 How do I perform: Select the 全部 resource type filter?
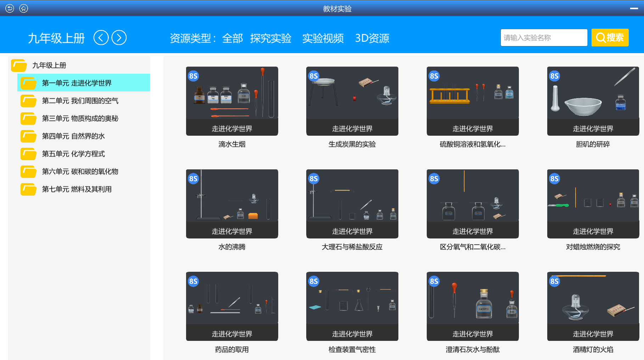point(233,38)
